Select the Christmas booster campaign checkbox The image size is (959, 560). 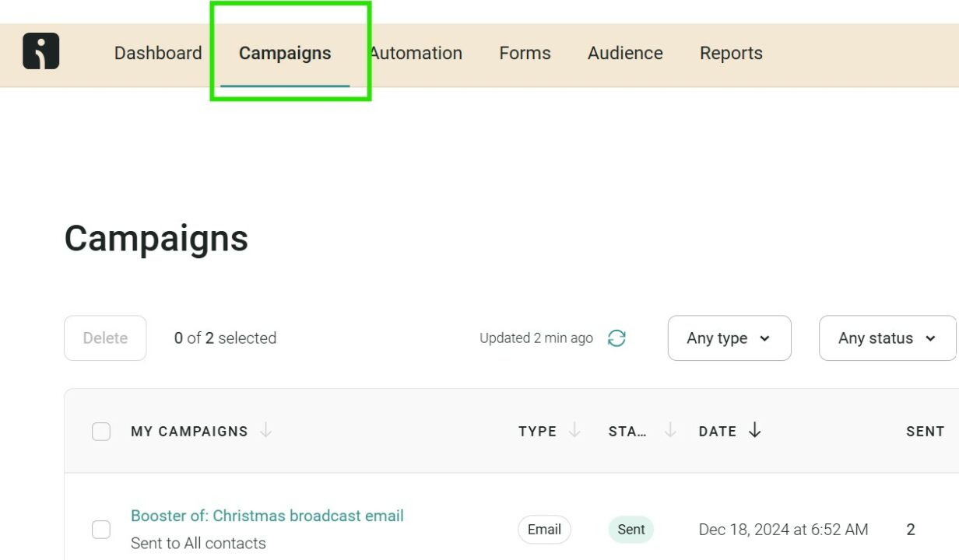pos(100,529)
